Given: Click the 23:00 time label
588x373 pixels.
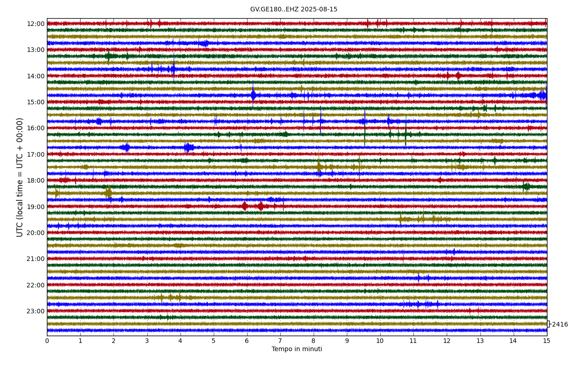Looking at the screenshot, I should (x=36, y=311).
